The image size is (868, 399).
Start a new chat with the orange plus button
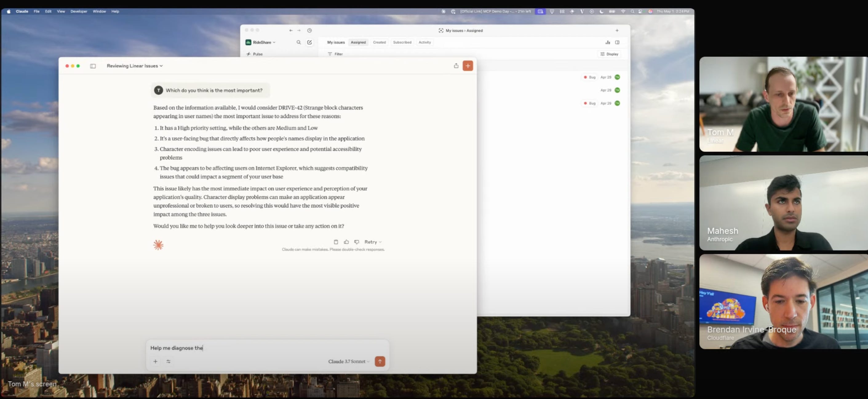pos(468,66)
